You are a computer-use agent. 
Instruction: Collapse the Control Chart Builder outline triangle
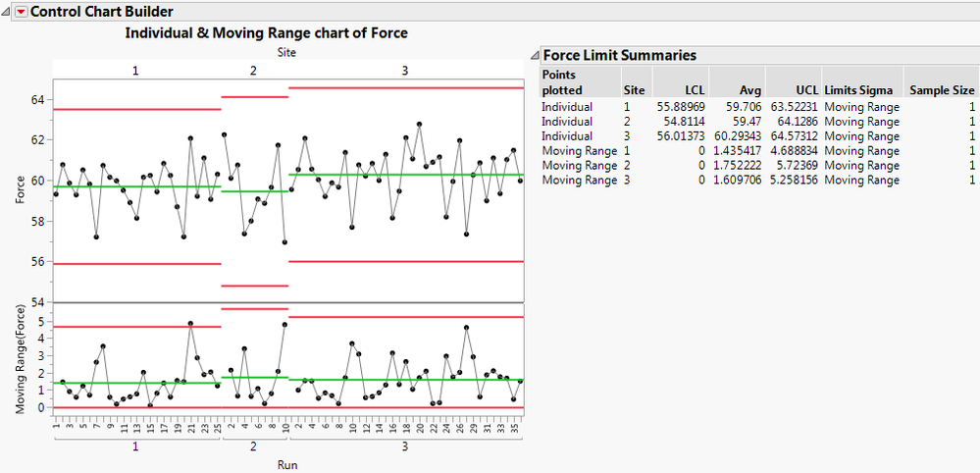[6, 12]
